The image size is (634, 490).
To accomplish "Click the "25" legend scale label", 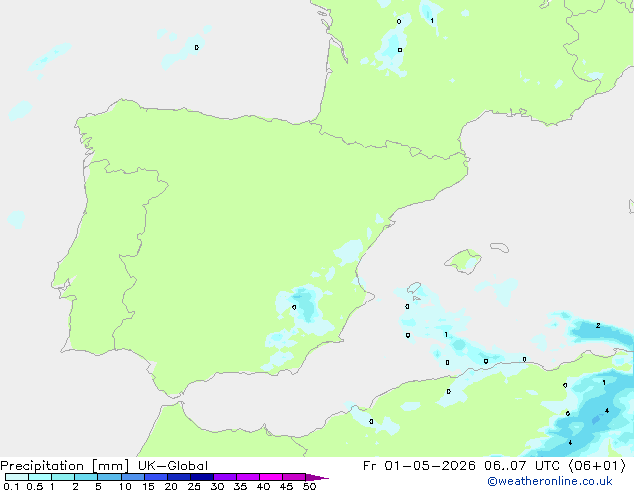I will click(194, 486).
